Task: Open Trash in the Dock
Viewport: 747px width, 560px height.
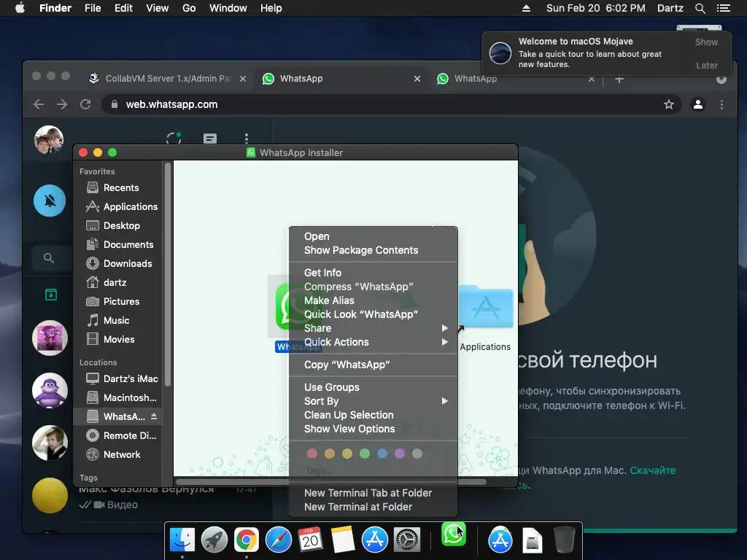Action: coord(565,540)
